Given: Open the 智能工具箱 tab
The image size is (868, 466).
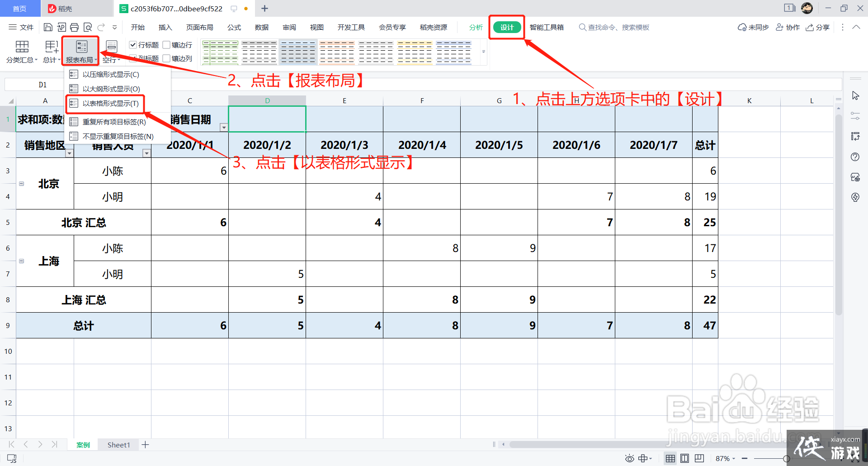Looking at the screenshot, I should tap(547, 27).
